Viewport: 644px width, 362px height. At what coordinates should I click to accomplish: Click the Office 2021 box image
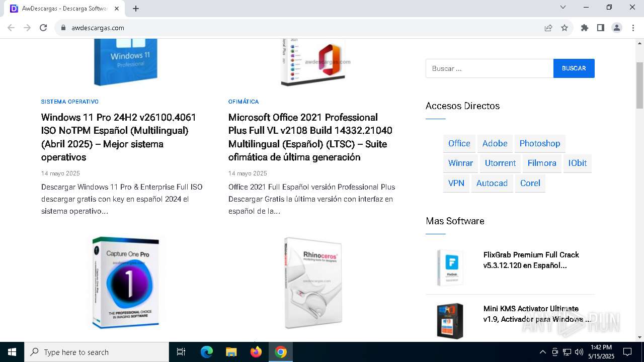[x=313, y=62]
